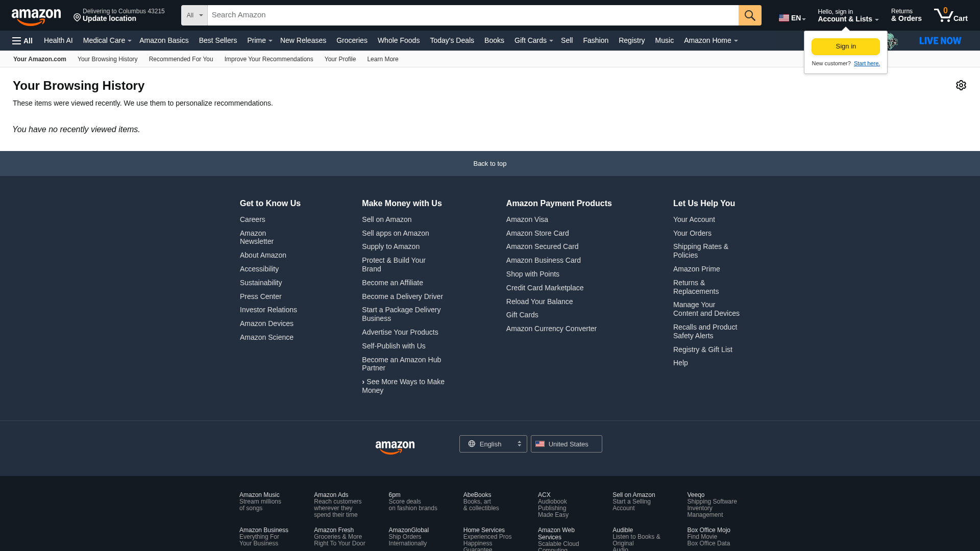Open Returns & Orders
Viewport: 980px width, 551px height.
pos(906,15)
